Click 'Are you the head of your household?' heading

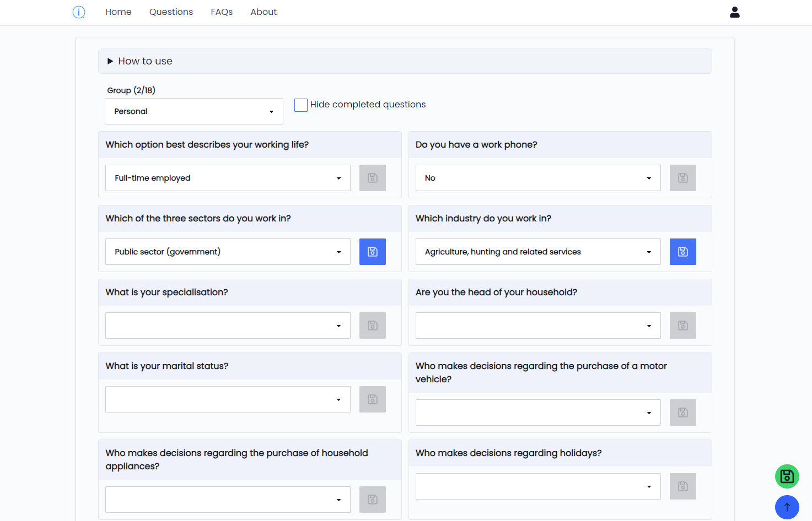(x=496, y=292)
